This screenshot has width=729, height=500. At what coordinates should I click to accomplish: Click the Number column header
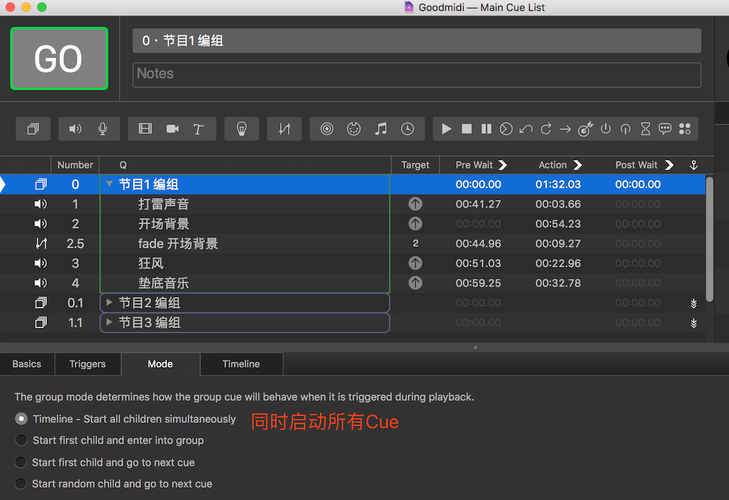point(75,165)
